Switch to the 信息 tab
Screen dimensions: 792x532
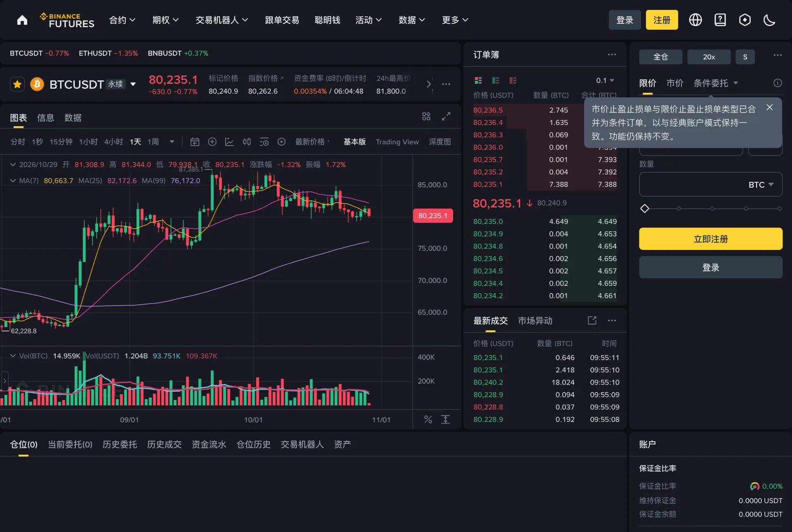click(45, 118)
